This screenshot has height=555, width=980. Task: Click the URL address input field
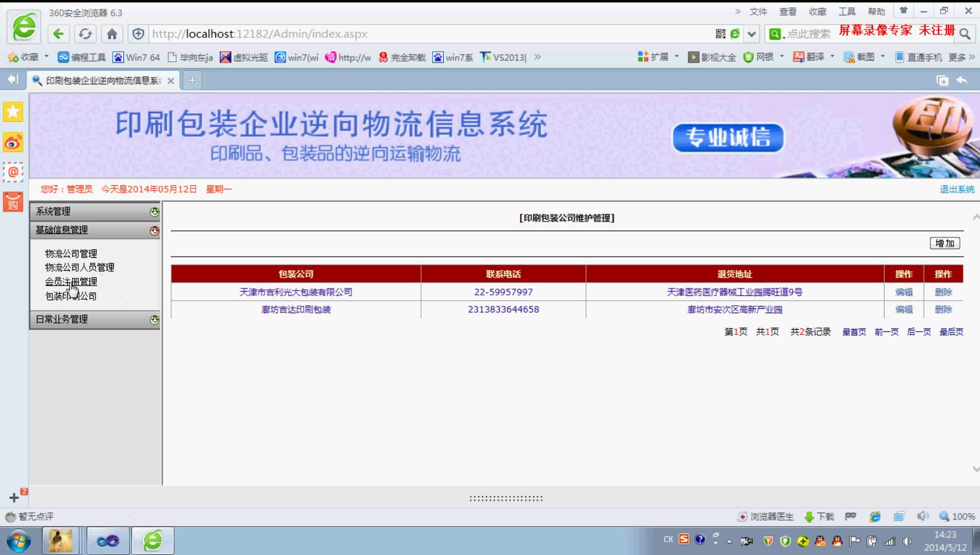(x=431, y=34)
